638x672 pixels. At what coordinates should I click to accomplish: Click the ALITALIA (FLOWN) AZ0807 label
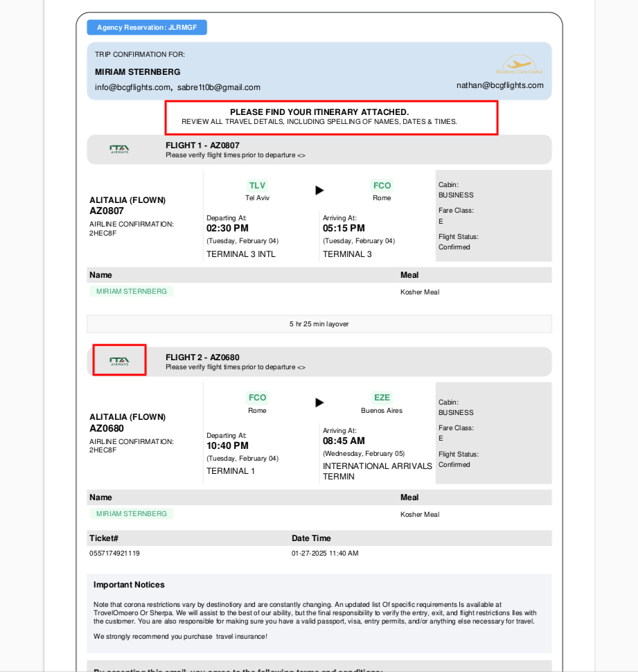[x=127, y=206]
